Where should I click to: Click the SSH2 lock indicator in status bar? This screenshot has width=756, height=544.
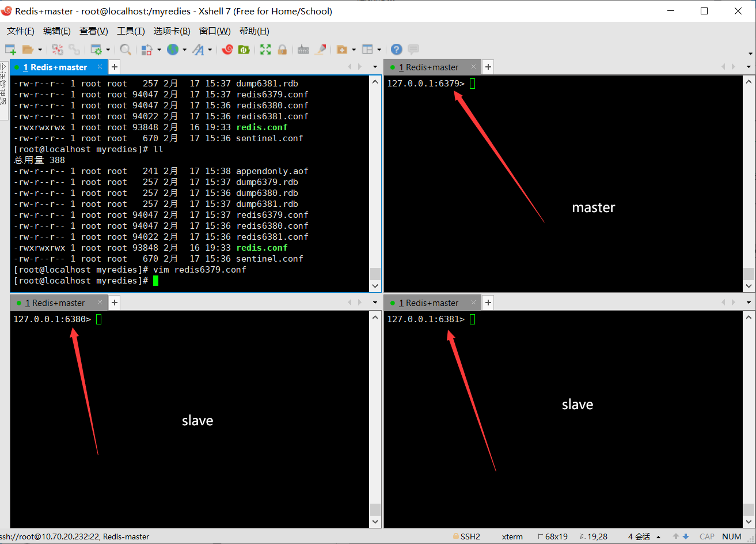(466, 537)
